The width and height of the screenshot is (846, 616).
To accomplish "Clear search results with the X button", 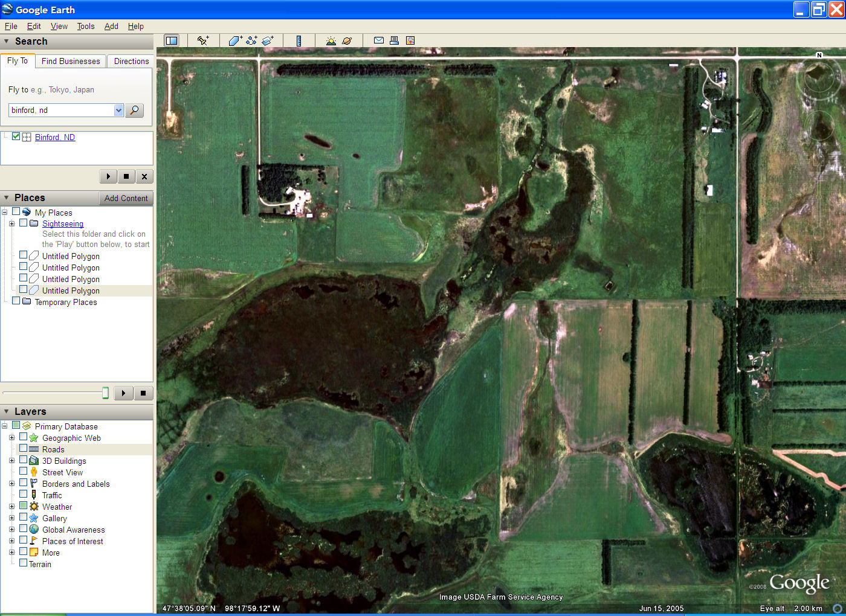I will click(x=144, y=176).
